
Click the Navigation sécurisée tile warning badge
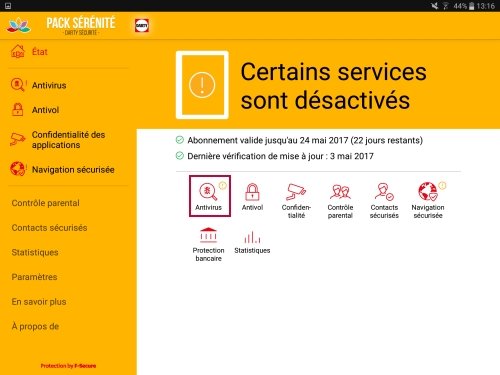442,185
